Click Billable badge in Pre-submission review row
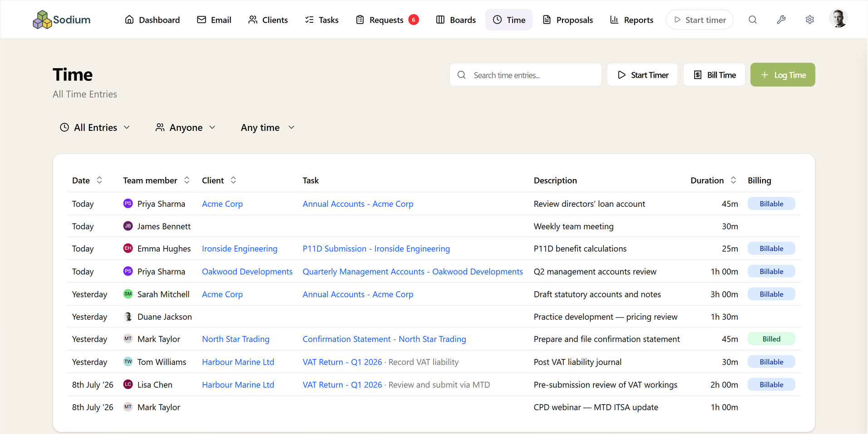The width and height of the screenshot is (868, 434). [771, 384]
